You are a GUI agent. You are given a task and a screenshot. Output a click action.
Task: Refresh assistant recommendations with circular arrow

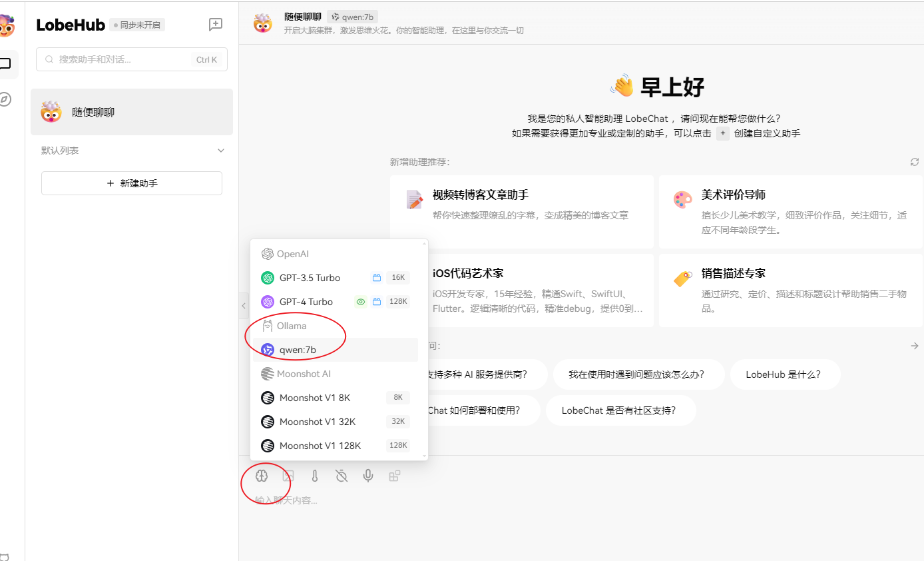[x=914, y=161]
